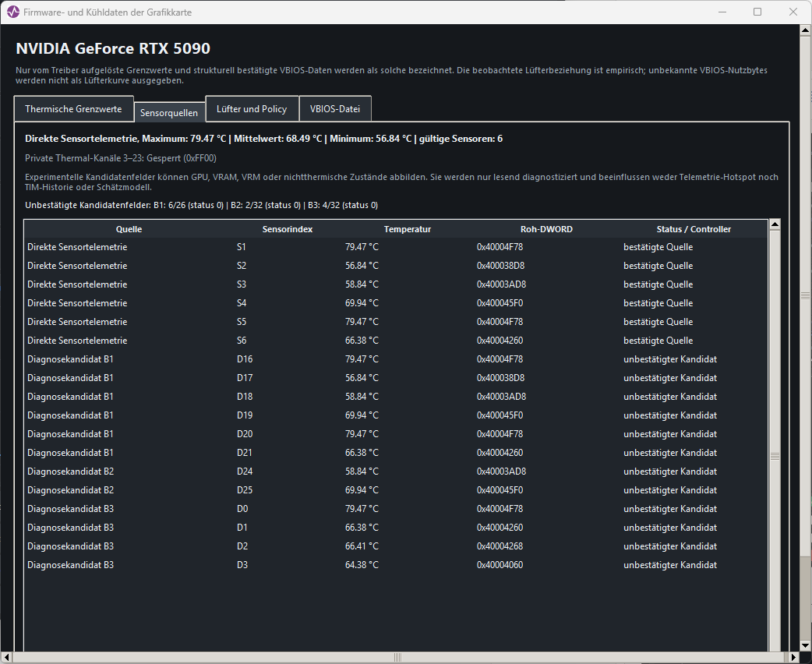The height and width of the screenshot is (664, 812).
Task: Click sensor index D21
Action: pos(245,452)
